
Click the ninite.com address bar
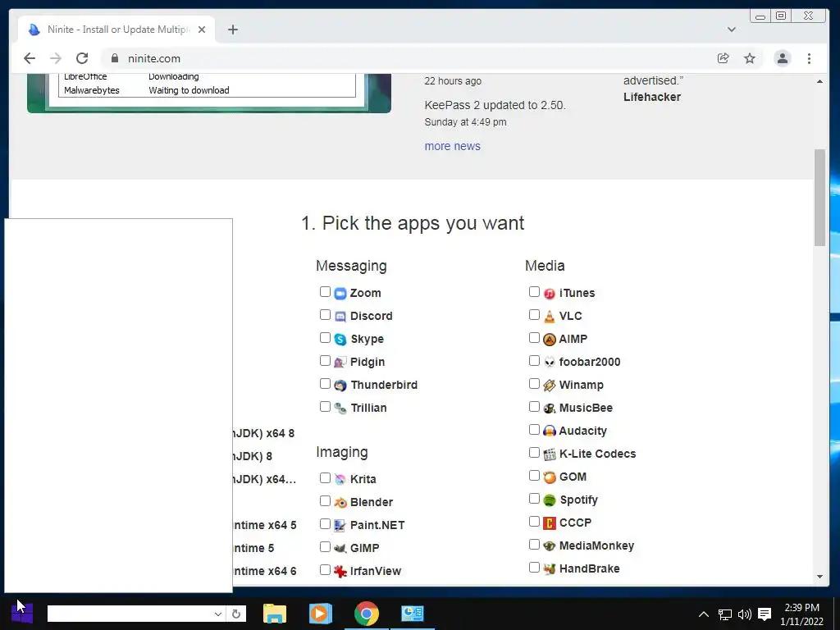tap(407, 58)
